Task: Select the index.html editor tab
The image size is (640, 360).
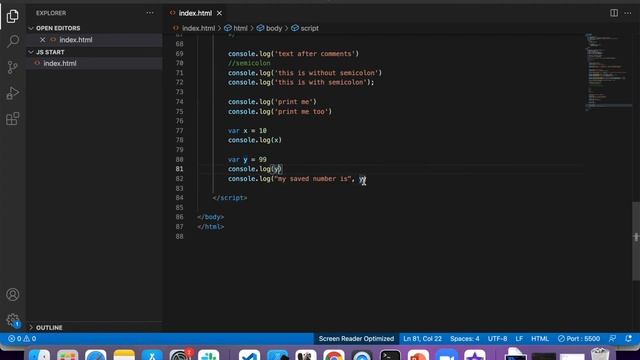Action: click(x=195, y=13)
